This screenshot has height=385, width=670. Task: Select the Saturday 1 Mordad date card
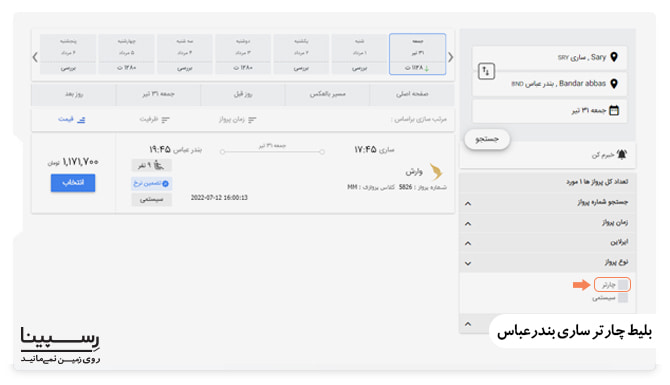coord(359,54)
